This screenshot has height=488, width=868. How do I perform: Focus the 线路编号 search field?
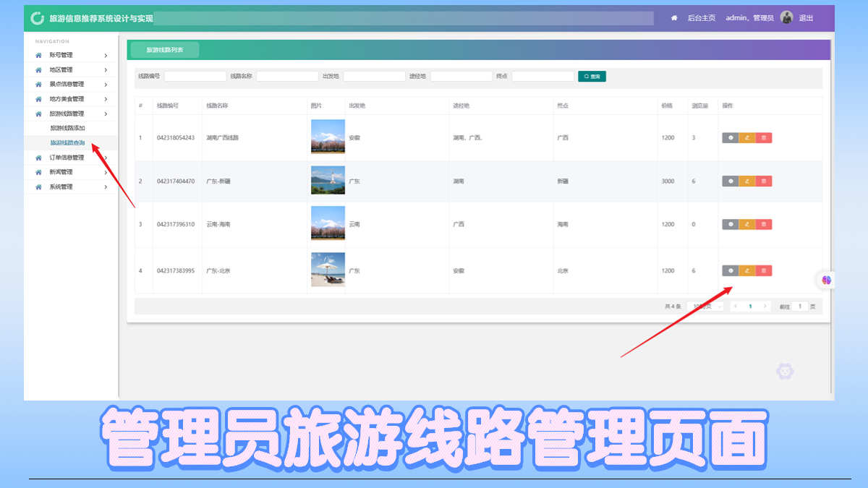(195, 76)
